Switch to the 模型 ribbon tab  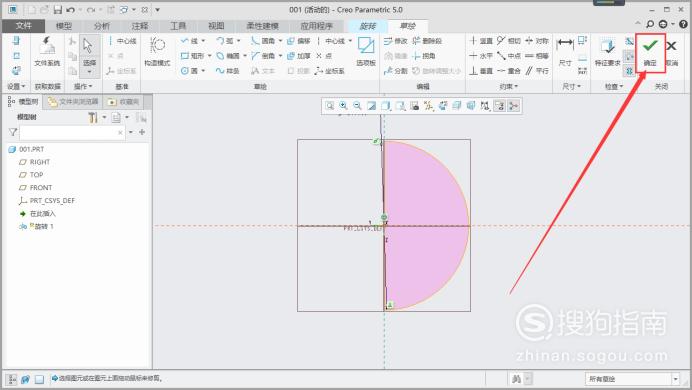coord(64,26)
